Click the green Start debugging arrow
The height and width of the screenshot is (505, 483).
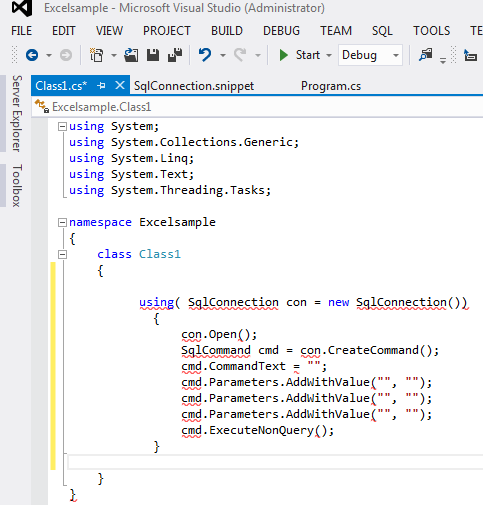tap(283, 55)
